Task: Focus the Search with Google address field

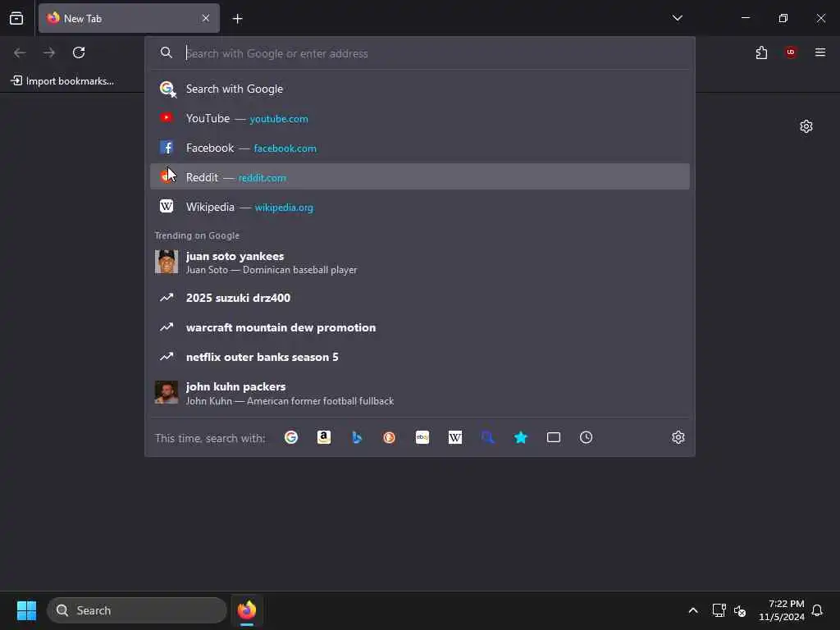Action: click(x=420, y=53)
